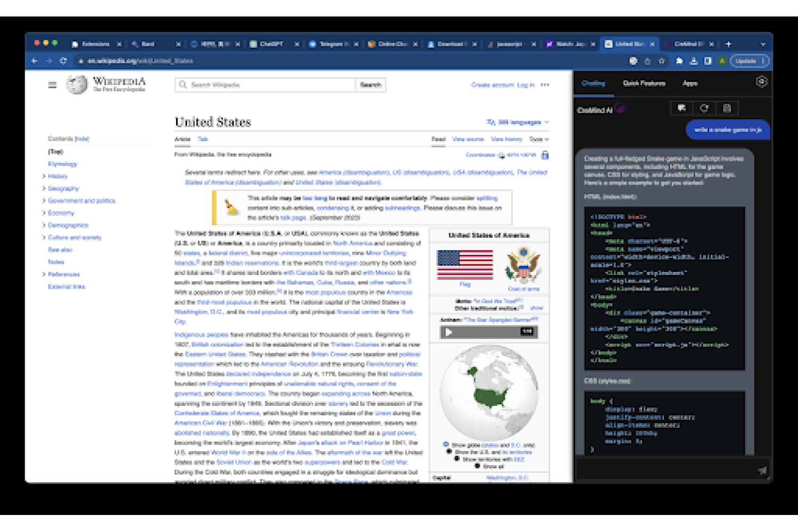This screenshot has height=532, width=798.
Task: Start a new chat in the CreMind panel
Action: click(x=681, y=109)
